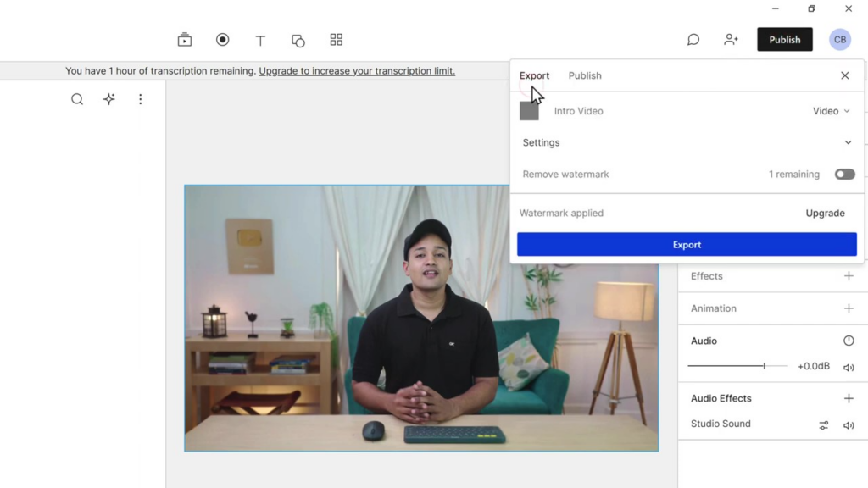The image size is (868, 488).
Task: Add an animation with the Animation plus
Action: pos(849,308)
